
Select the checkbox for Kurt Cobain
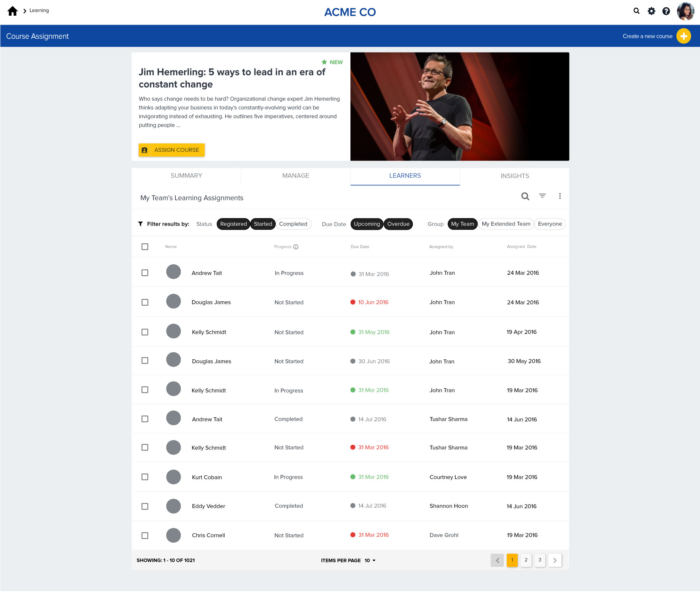[x=145, y=477]
